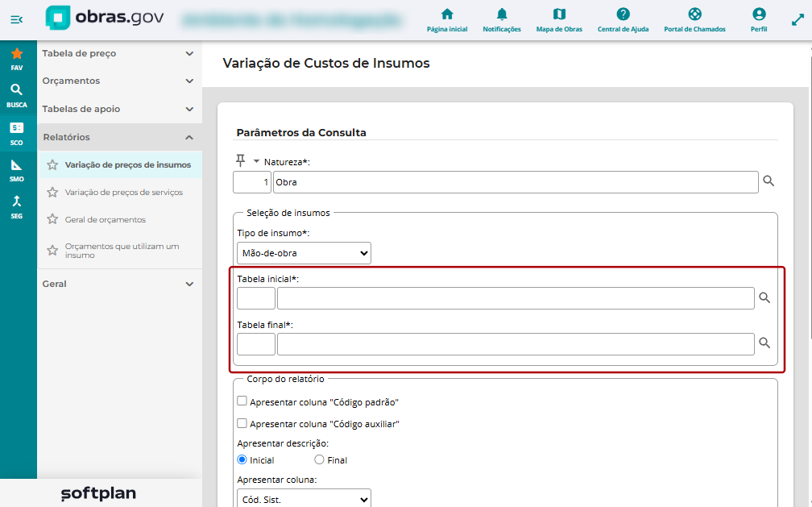The image size is (812, 507).
Task: Open Variação de preços de insumos report
Action: [x=128, y=165]
